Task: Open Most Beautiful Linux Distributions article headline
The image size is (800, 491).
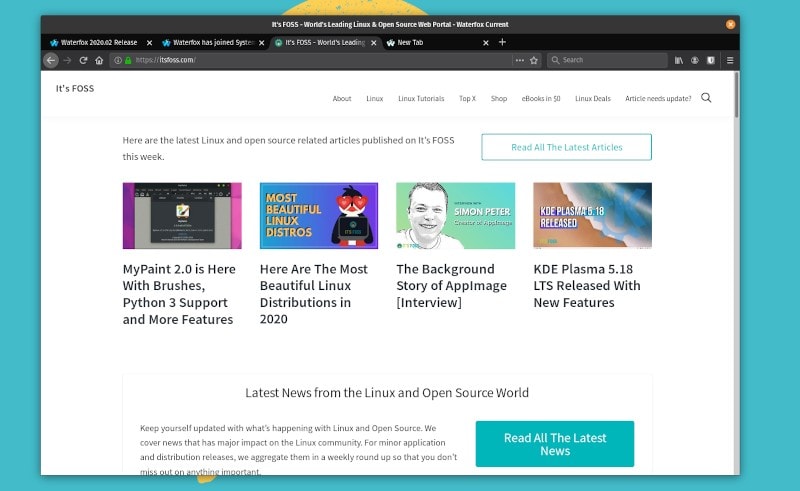Action: point(314,294)
